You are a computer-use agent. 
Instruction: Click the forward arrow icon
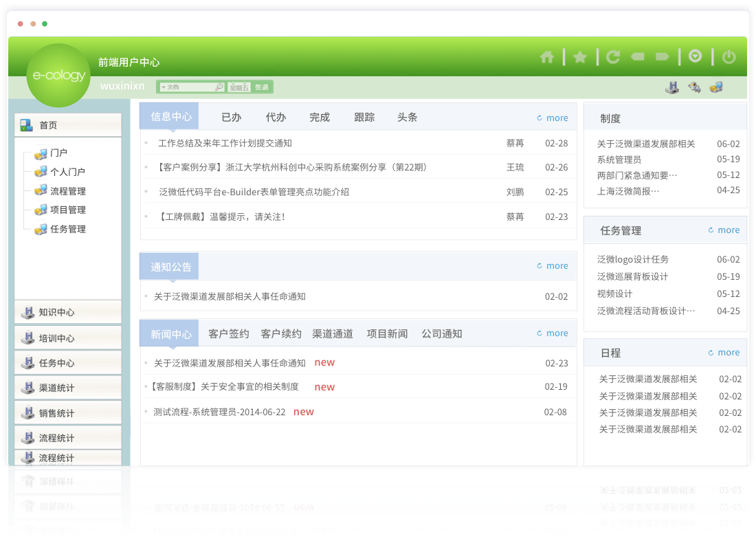[x=662, y=57]
